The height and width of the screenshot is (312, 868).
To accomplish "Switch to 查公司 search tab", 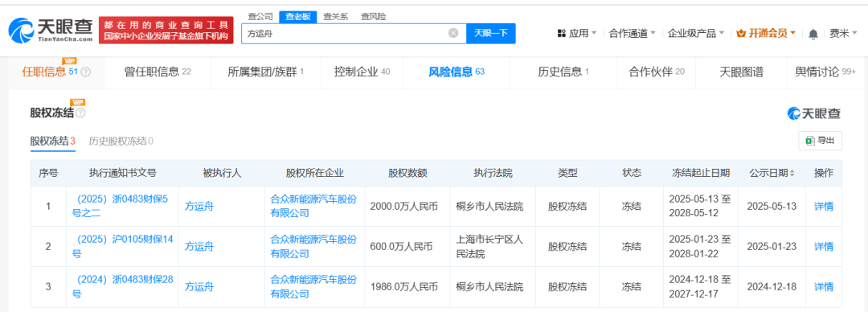I will (x=260, y=17).
